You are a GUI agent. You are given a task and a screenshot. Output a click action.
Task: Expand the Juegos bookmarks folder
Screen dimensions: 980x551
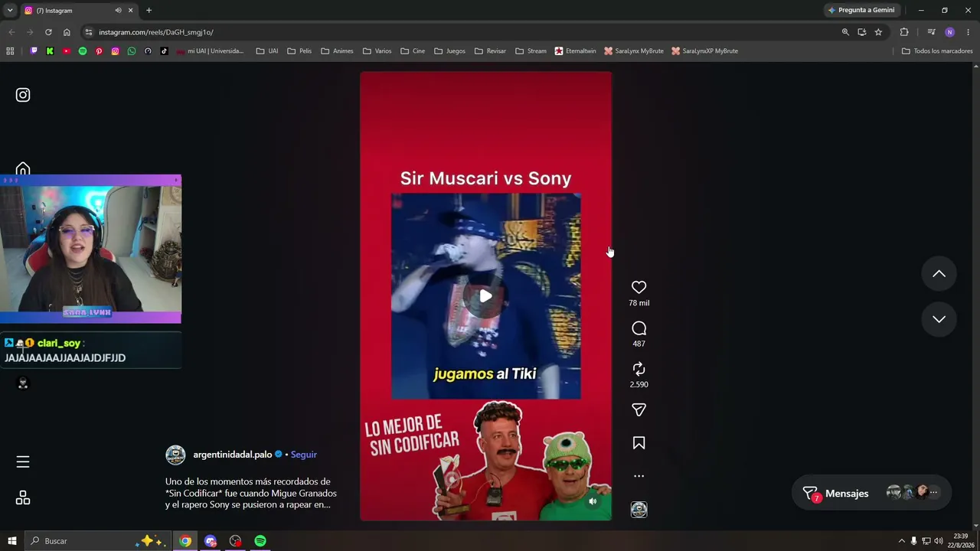pos(449,51)
